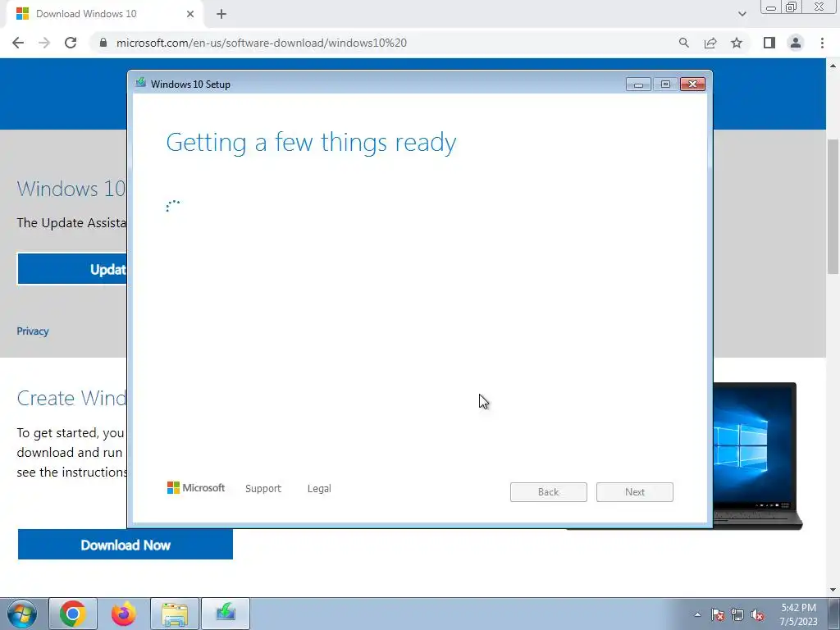
Task: Click the Show desktop strip at taskbar edge
Action: [x=834, y=614]
